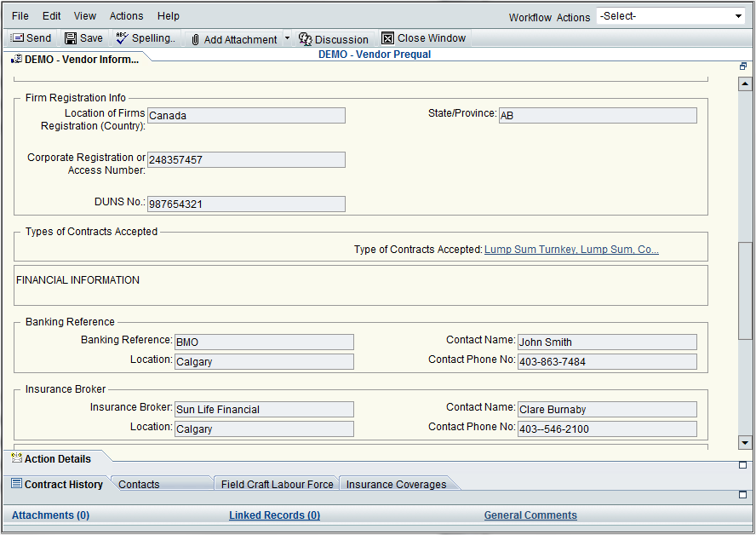Image resolution: width=756 pixels, height=535 pixels.
Task: Click the scrollbar down arrow
Action: tap(745, 442)
